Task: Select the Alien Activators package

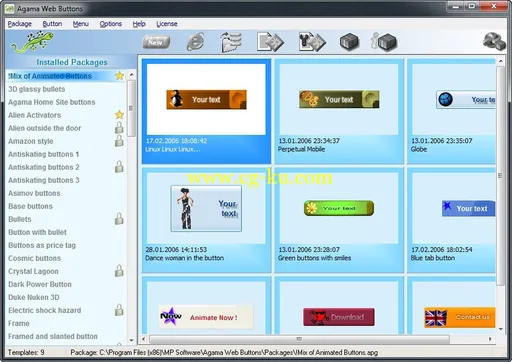Action: tap(66, 115)
